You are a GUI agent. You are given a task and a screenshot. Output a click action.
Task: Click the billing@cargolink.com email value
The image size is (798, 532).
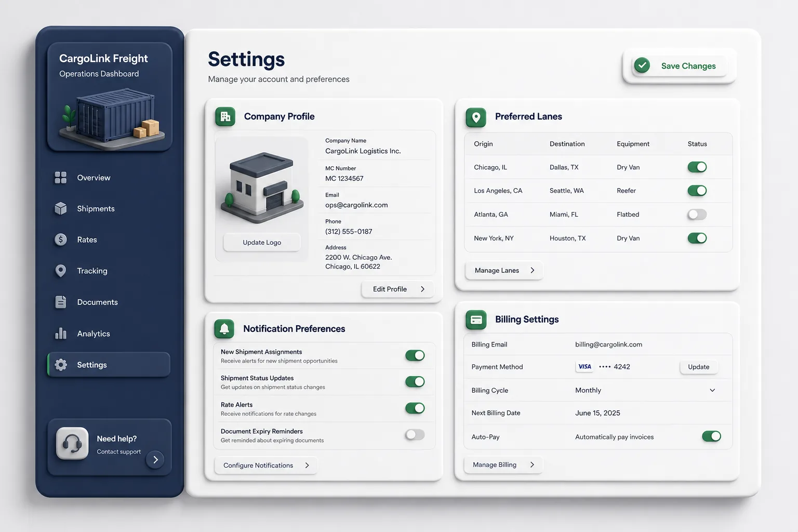(x=608, y=344)
